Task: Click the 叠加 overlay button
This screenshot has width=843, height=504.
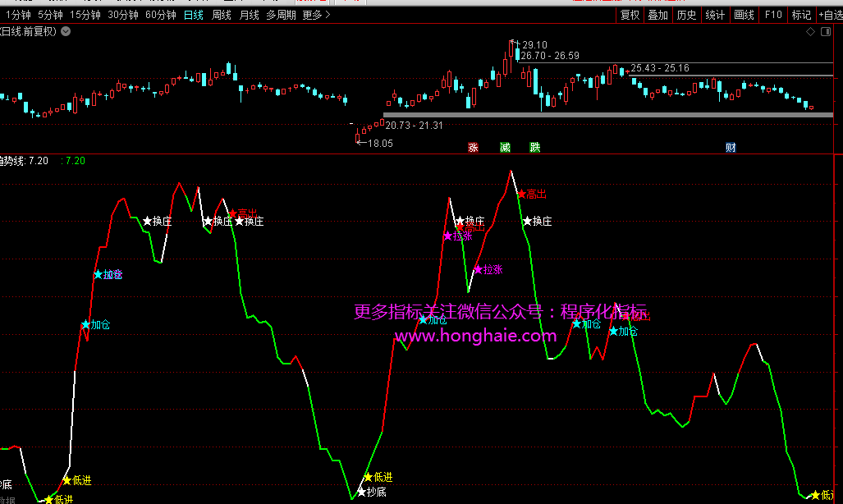Action: point(657,15)
